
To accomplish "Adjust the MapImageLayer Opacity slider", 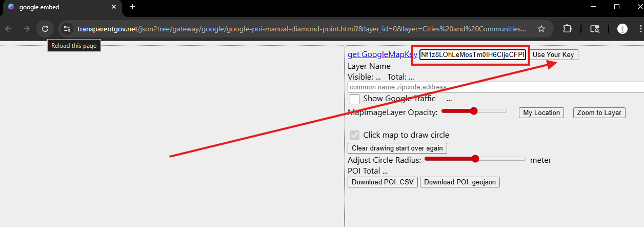I will tap(474, 111).
